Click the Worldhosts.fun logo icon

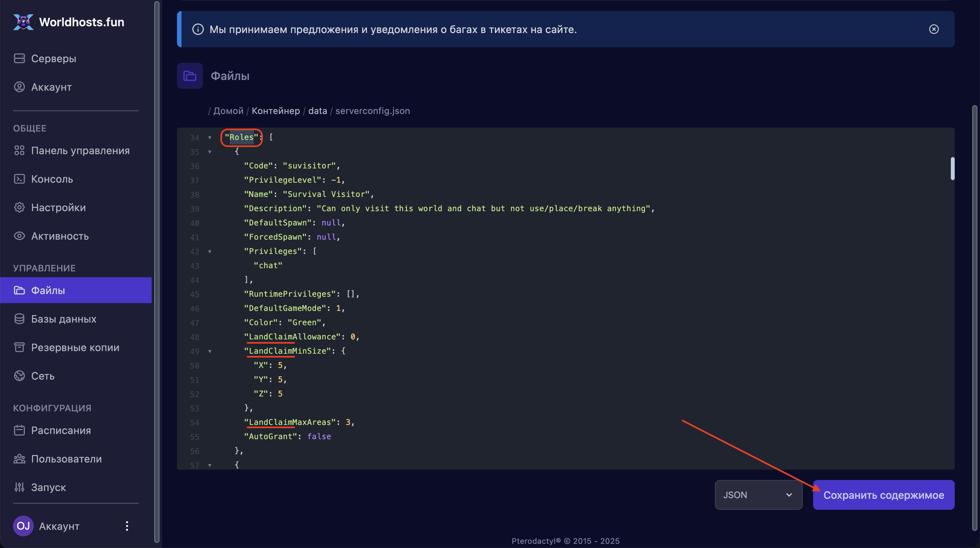pos(23,22)
